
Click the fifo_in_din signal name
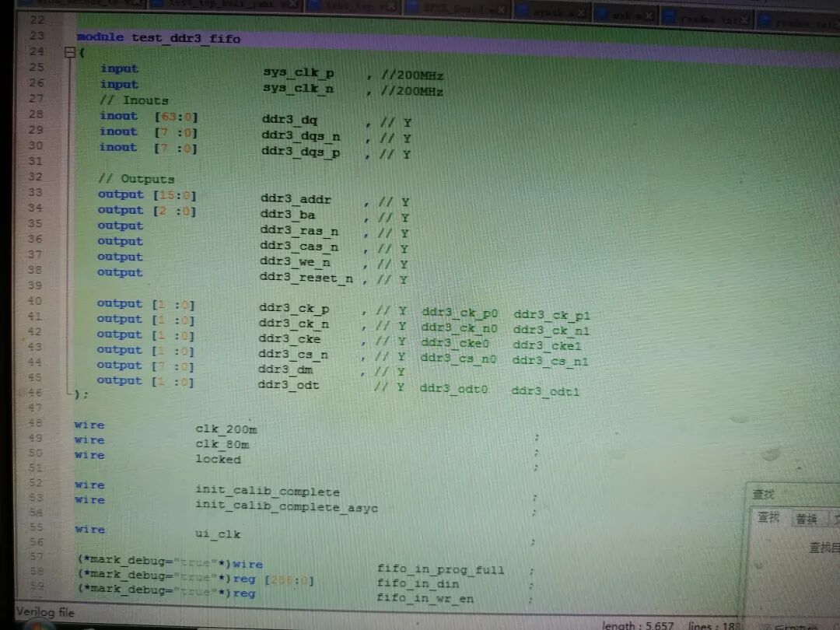pos(418,583)
